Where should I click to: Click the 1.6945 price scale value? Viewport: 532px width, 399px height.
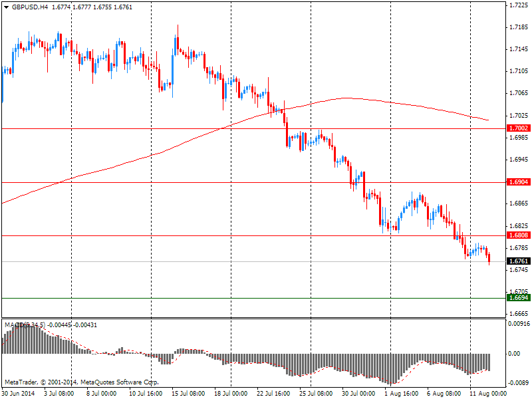click(x=519, y=160)
